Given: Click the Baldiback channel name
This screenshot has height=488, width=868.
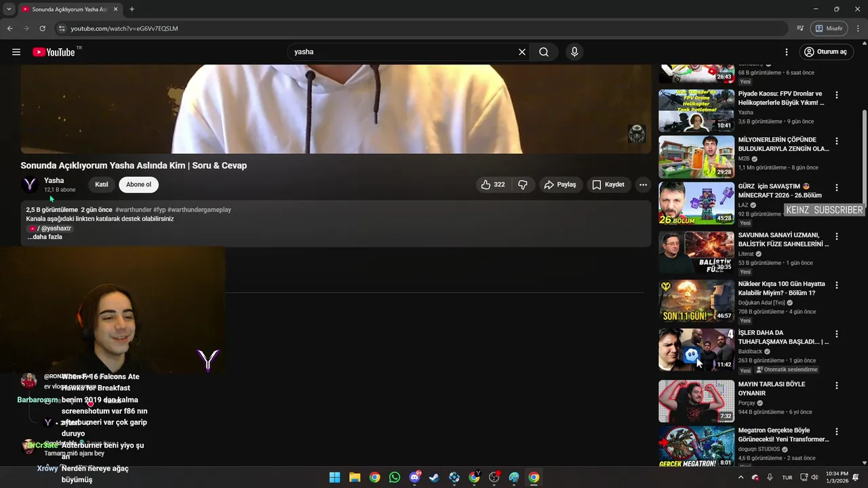Looking at the screenshot, I should 750,352.
